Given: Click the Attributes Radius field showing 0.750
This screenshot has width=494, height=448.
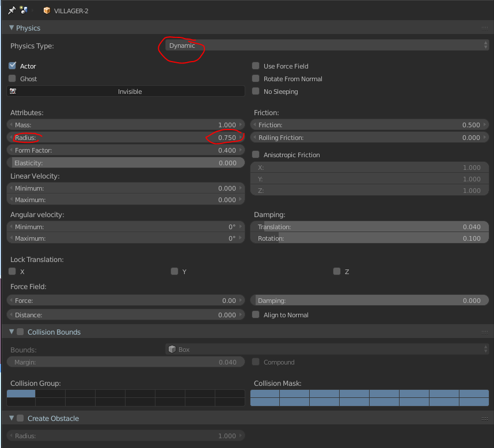Looking at the screenshot, I should (x=126, y=138).
